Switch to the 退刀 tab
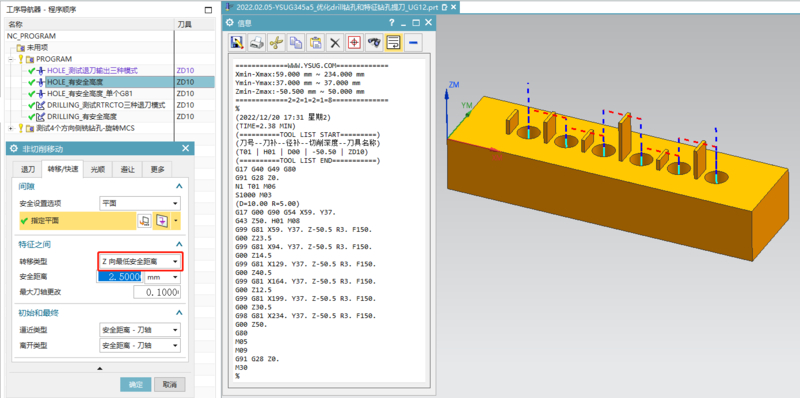 pyautogui.click(x=28, y=169)
